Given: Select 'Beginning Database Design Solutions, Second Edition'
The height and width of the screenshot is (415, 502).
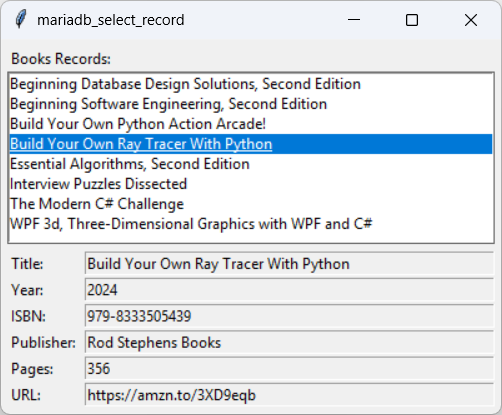Looking at the screenshot, I should click(x=251, y=84).
